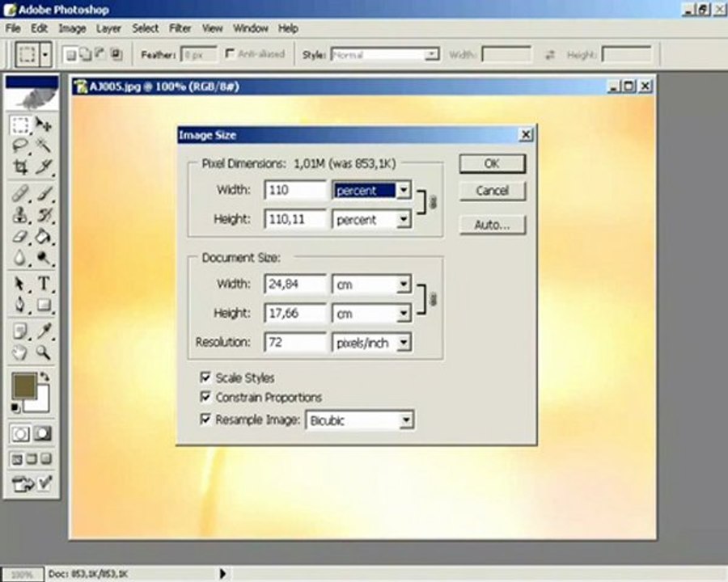This screenshot has width=728, height=582.
Task: Choose New Selection mode in options bar
Action: point(70,55)
